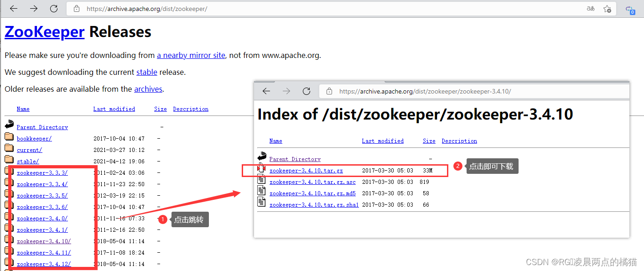This screenshot has width=644, height=271.
Task: Open the stable/ directory link
Action: (28, 162)
